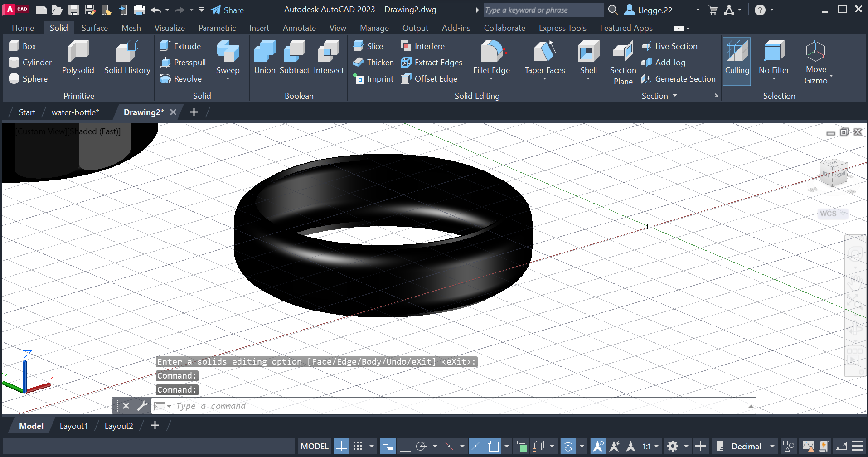Image resolution: width=868 pixels, height=457 pixels.
Task: Open No Filter dropdown arrow
Action: point(774,79)
